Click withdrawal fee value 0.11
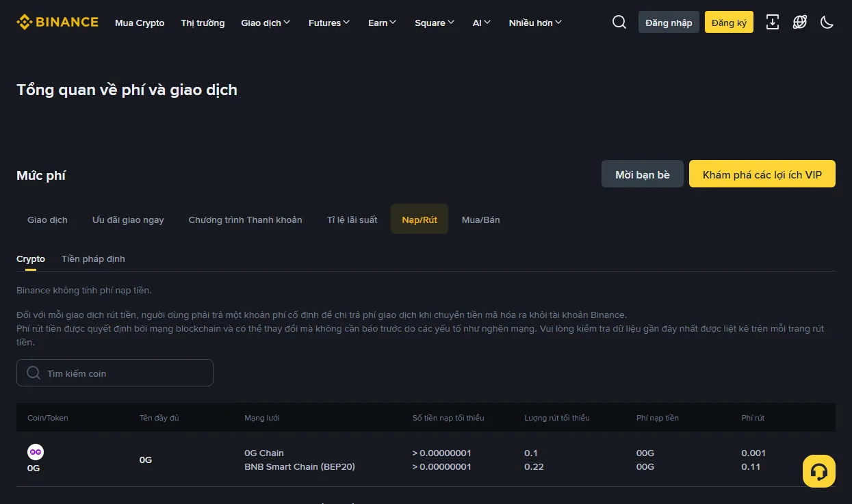 tap(751, 466)
